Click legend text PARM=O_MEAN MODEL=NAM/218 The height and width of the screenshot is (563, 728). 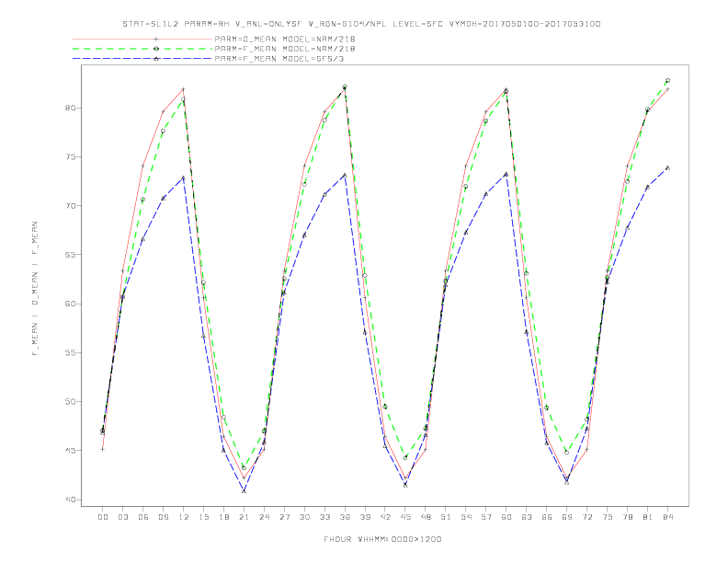pos(285,39)
